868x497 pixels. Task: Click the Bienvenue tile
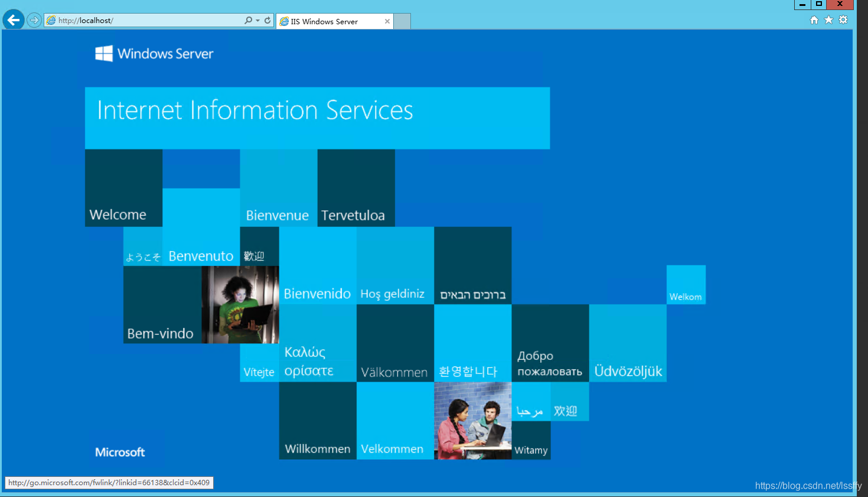tap(279, 188)
